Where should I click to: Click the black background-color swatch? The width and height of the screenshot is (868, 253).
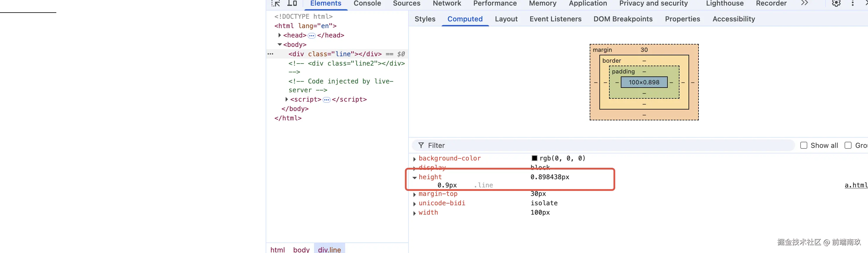[534, 158]
